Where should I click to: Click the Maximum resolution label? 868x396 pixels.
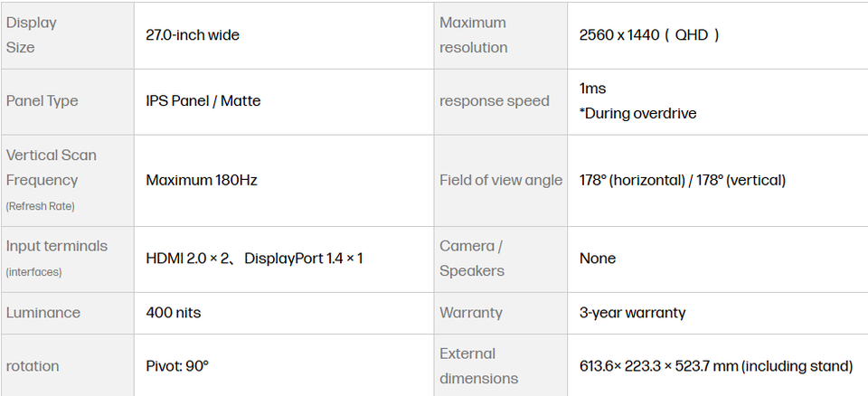tap(473, 35)
